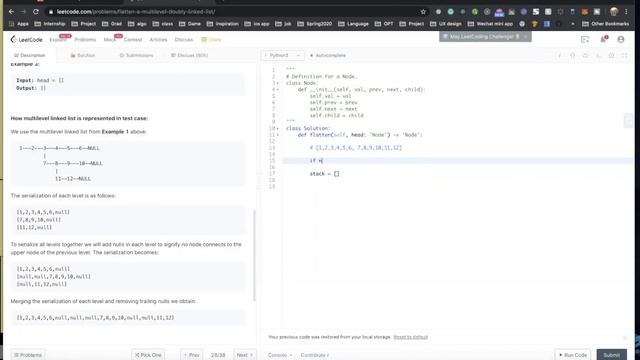Screen dimensions: 640x360
Task: Reload the page with the refresh icon
Action: point(36,12)
